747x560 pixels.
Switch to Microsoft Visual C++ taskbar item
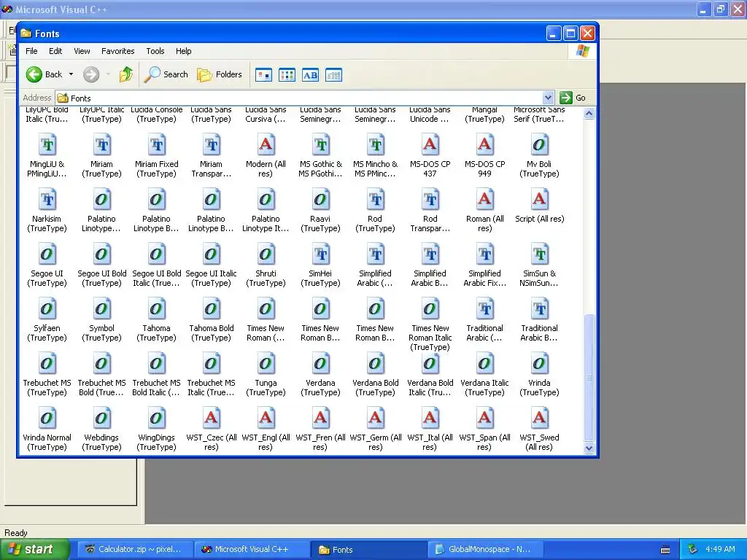tap(252, 550)
